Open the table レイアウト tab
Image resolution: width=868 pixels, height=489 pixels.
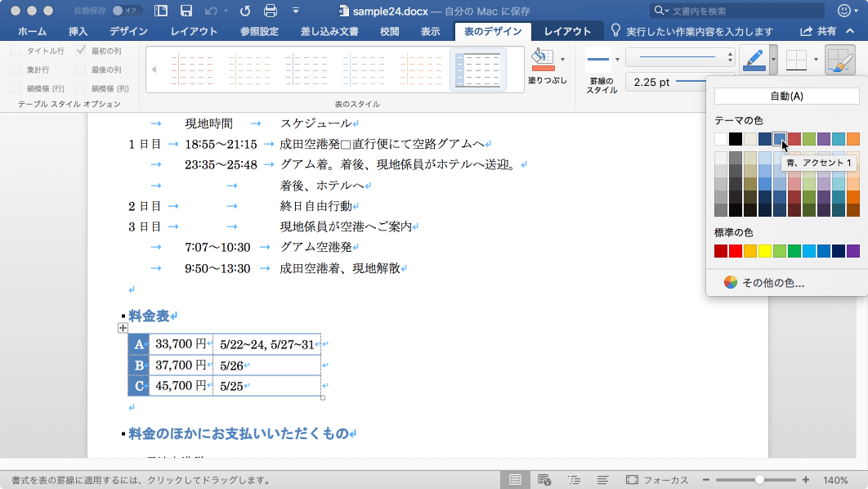click(567, 32)
